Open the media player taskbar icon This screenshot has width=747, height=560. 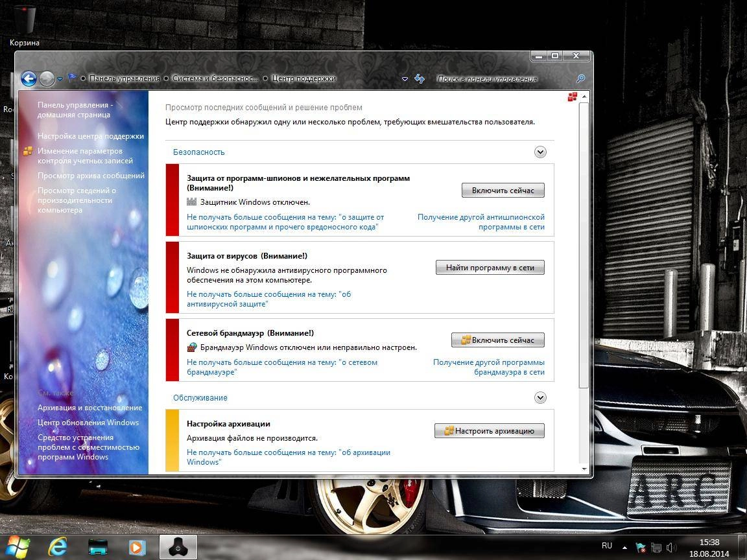point(137,547)
